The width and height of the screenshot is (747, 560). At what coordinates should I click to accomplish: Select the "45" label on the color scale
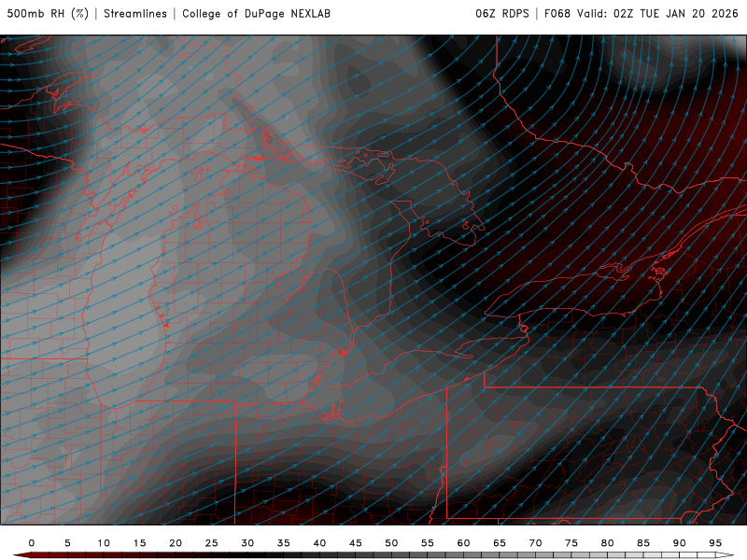356,543
